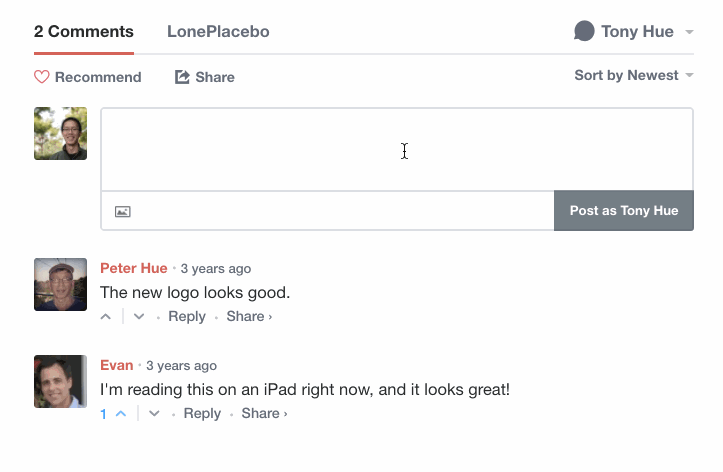Upvote Evan's comment
The image size is (723, 472).
click(x=121, y=413)
